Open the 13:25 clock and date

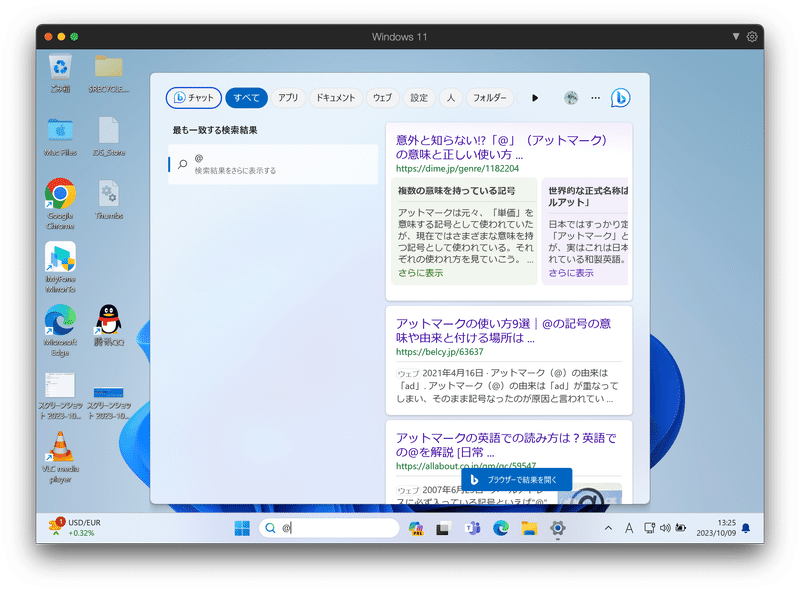click(716, 528)
